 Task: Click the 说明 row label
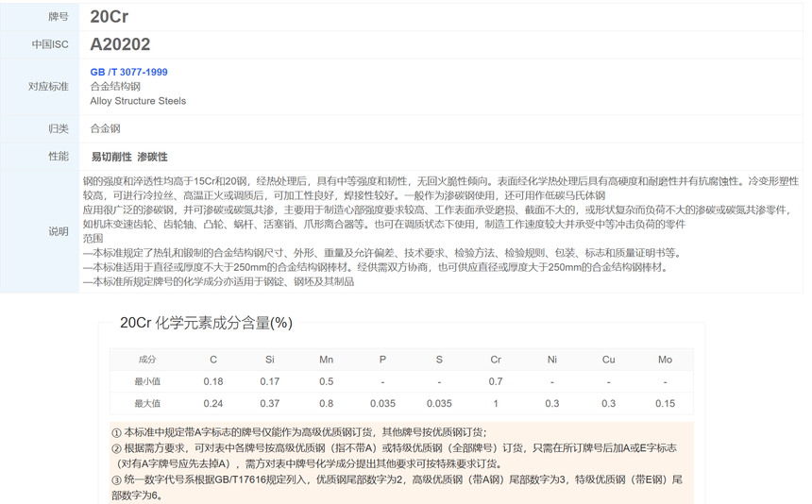tap(59, 231)
